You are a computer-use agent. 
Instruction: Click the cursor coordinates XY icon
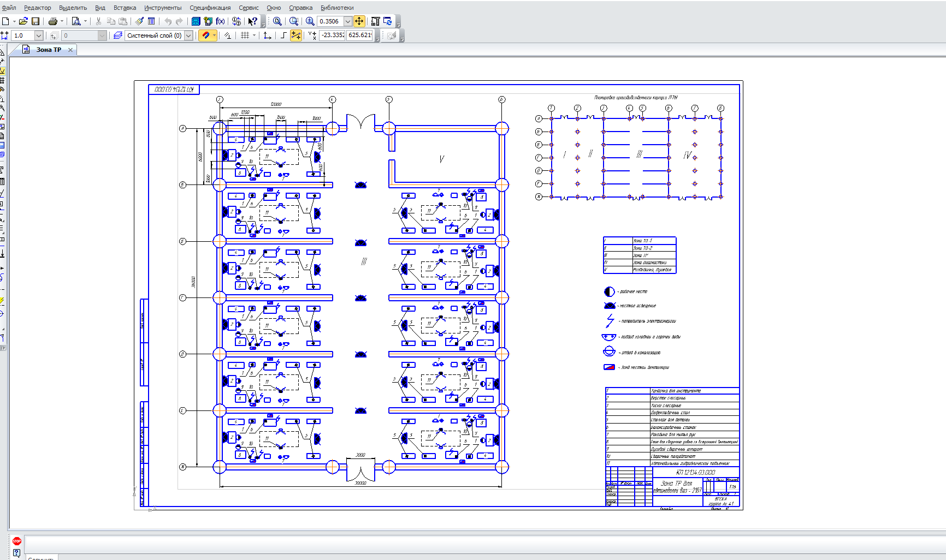coord(312,35)
